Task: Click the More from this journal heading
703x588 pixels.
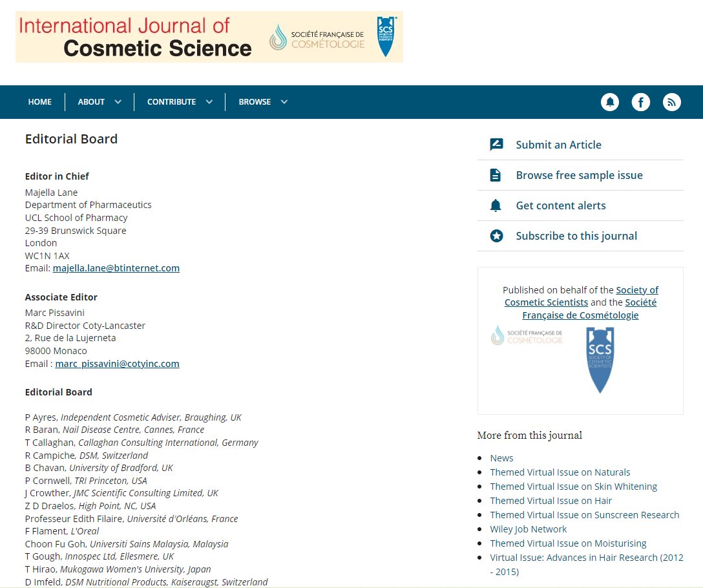Action: [x=529, y=435]
